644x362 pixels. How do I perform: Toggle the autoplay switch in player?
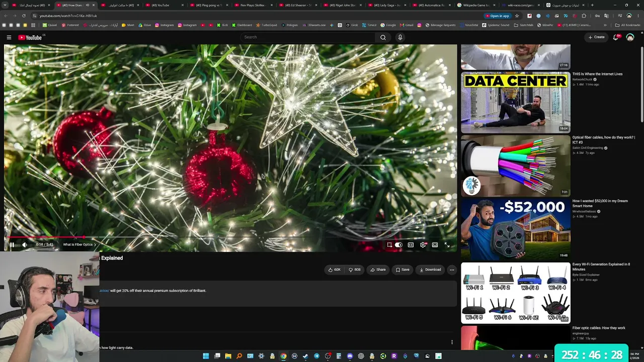(398, 245)
